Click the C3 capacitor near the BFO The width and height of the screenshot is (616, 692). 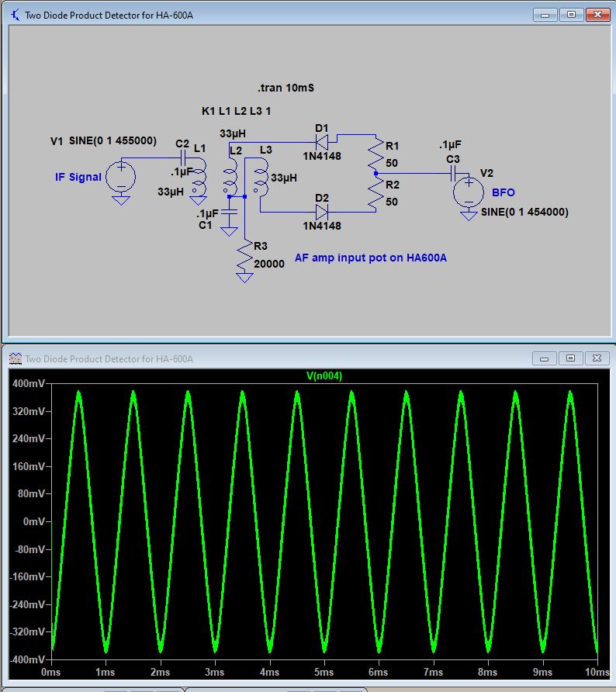[x=453, y=173]
